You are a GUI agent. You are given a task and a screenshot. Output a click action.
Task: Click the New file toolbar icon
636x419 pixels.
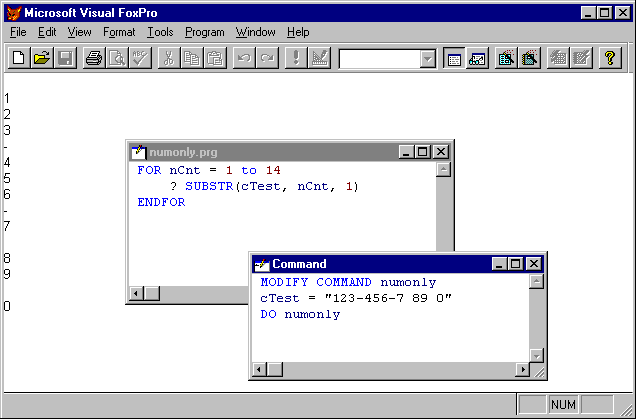[19, 58]
